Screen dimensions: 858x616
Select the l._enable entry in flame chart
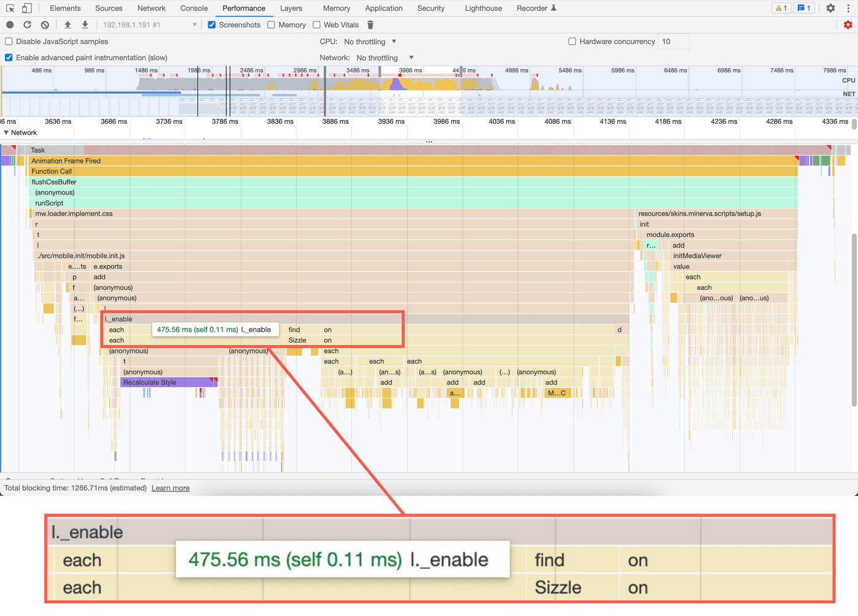[x=365, y=319]
